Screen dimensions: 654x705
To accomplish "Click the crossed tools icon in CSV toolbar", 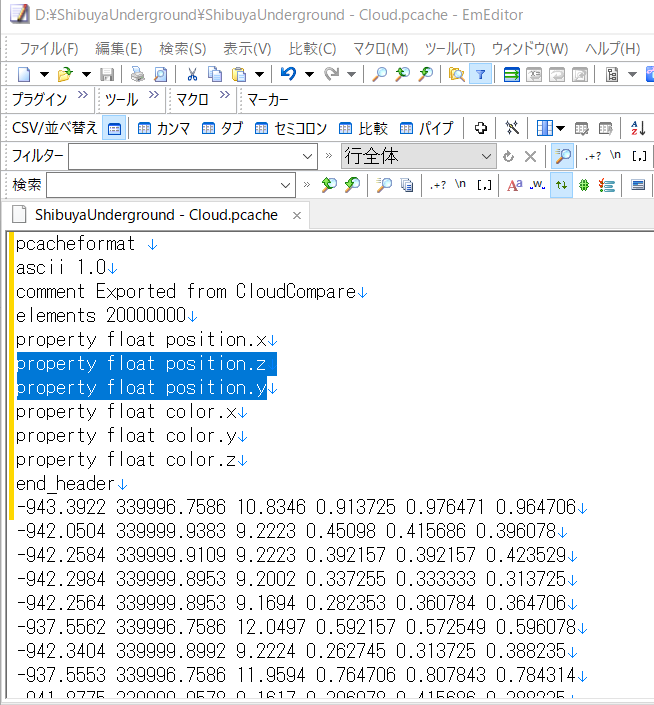I will pos(512,129).
